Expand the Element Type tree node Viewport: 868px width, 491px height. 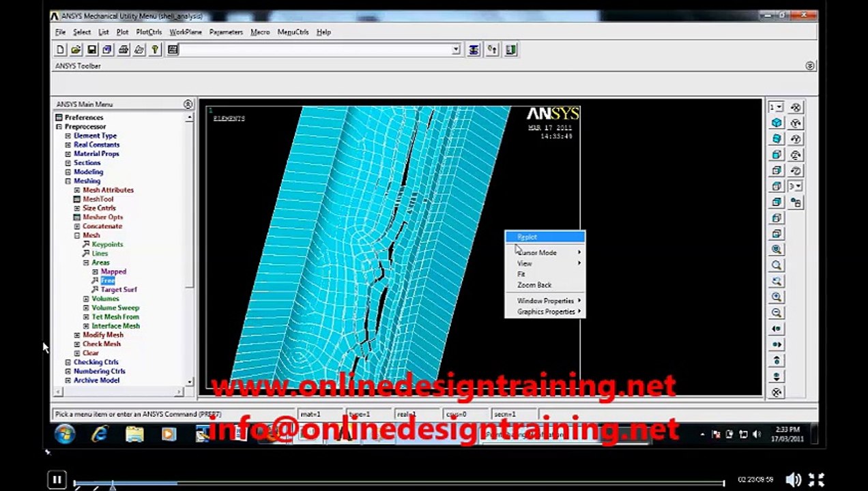68,136
